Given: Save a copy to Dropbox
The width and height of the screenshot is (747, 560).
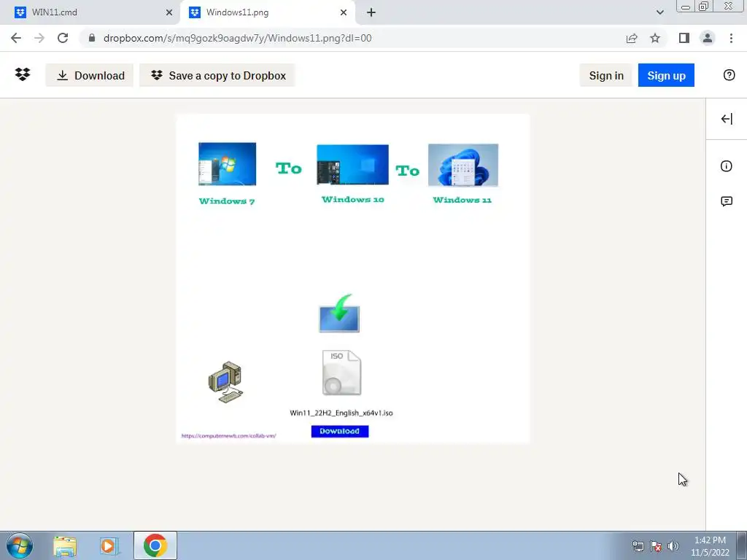Looking at the screenshot, I should click(217, 75).
